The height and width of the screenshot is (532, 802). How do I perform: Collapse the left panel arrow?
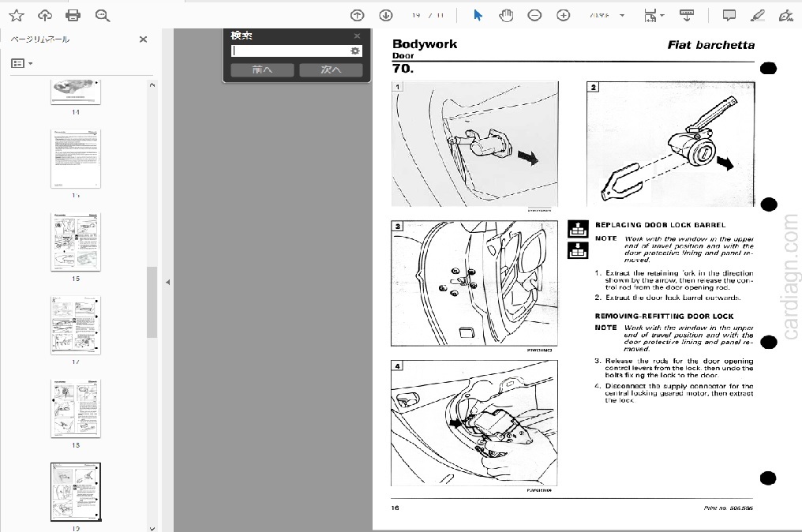[x=168, y=282]
